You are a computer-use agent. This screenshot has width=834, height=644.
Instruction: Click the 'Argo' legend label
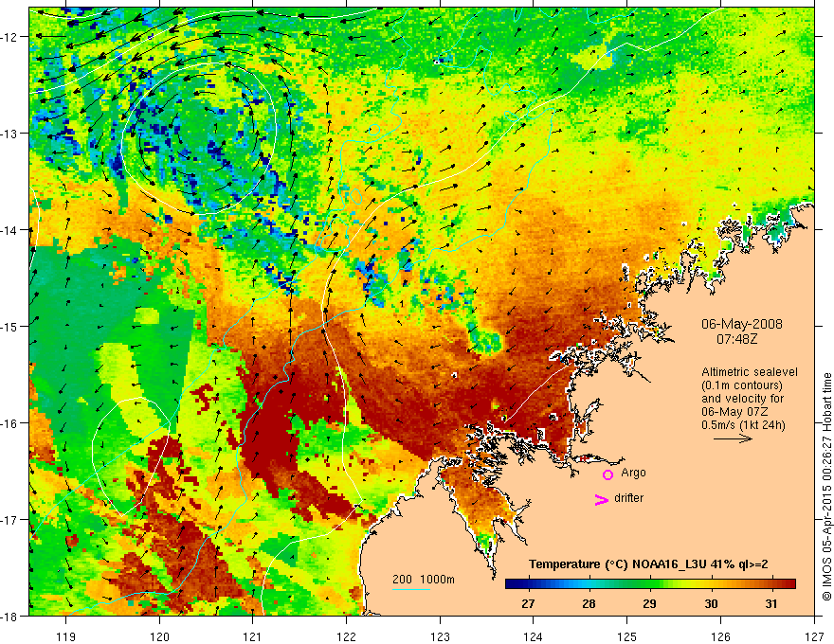pos(633,473)
